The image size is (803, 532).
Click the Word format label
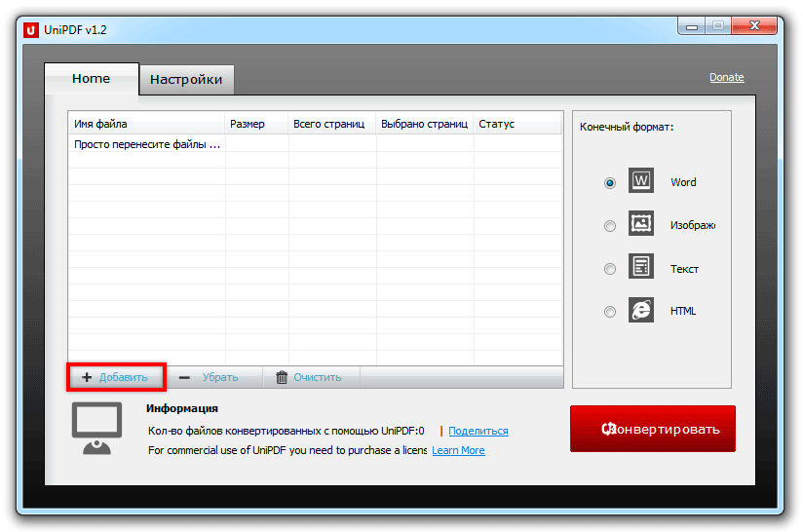coord(683,182)
